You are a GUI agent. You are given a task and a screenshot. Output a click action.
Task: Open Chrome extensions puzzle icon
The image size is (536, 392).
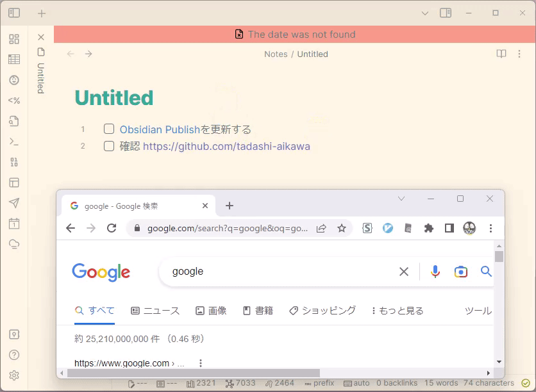pyautogui.click(x=429, y=228)
